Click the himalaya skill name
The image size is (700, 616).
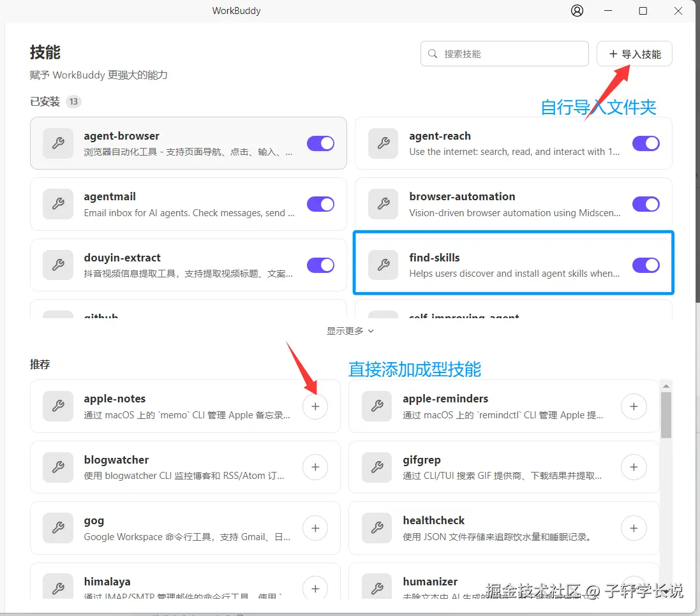pos(107,582)
